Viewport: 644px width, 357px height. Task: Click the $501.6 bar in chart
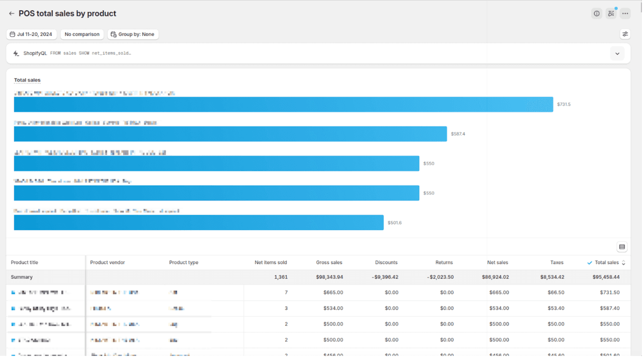(x=199, y=222)
